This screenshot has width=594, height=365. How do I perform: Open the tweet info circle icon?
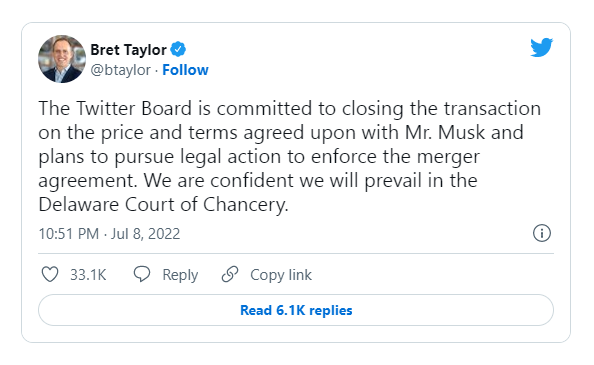[542, 233]
